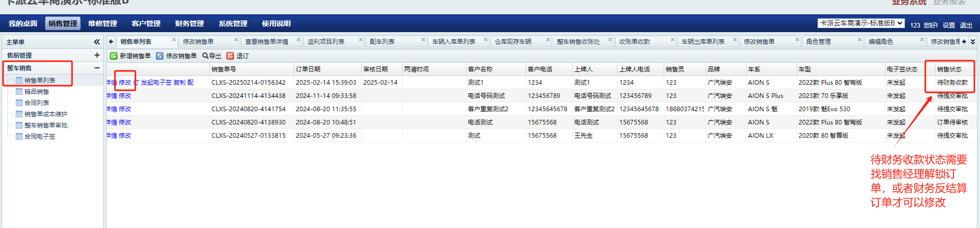Open the 财务管理 menu

tap(189, 23)
